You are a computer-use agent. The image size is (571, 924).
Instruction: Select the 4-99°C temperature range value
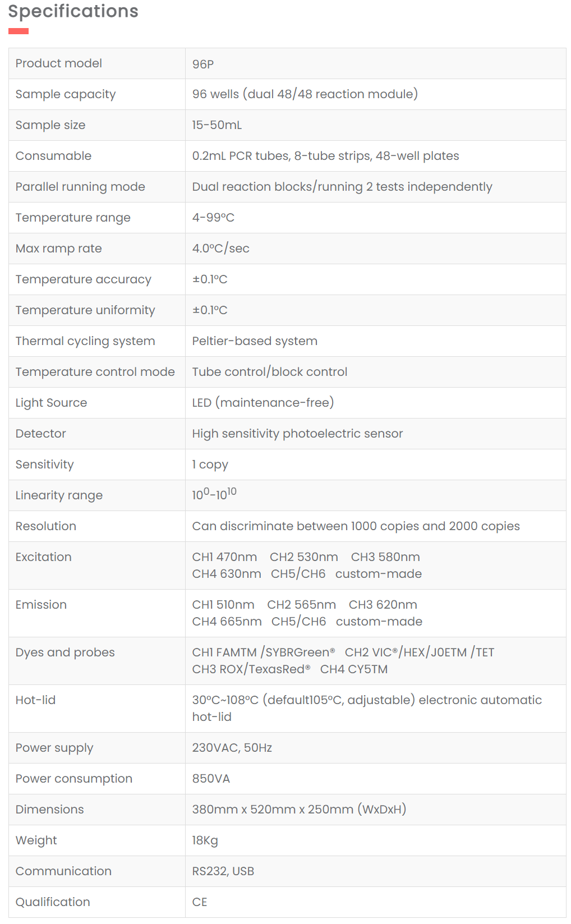click(213, 218)
